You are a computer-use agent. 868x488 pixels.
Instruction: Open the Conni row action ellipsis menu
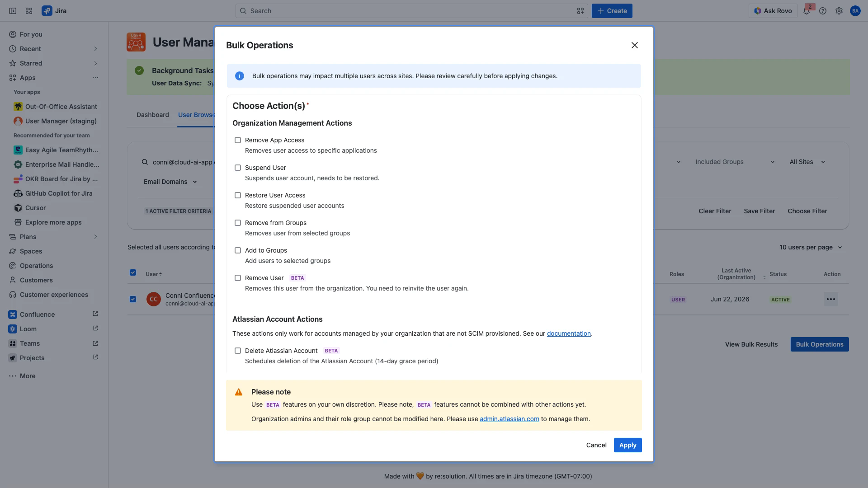click(x=831, y=299)
